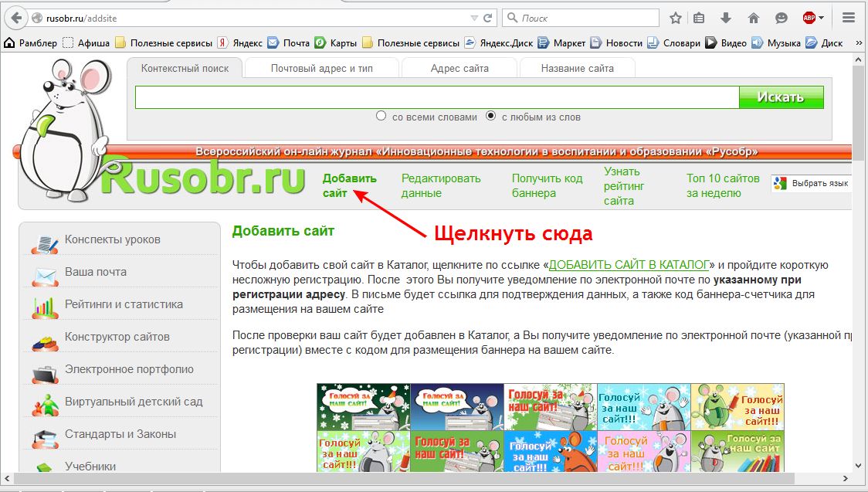The height and width of the screenshot is (492, 868).
Task: Switch to the "Адрес сайта" search tab
Action: tap(459, 68)
